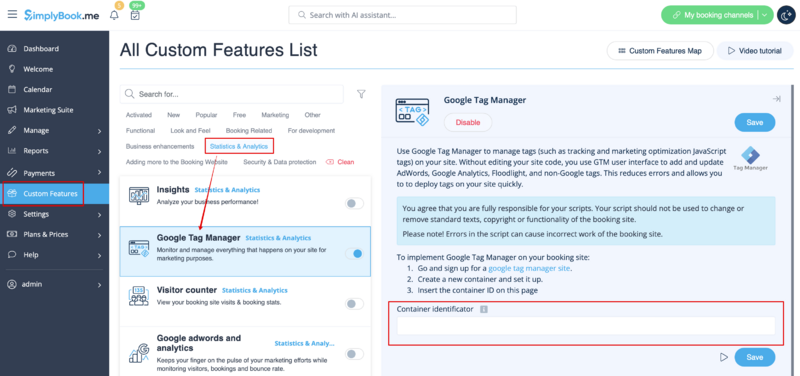Select the Booking Related filter tag
This screenshot has width=800, height=376.
249,131
